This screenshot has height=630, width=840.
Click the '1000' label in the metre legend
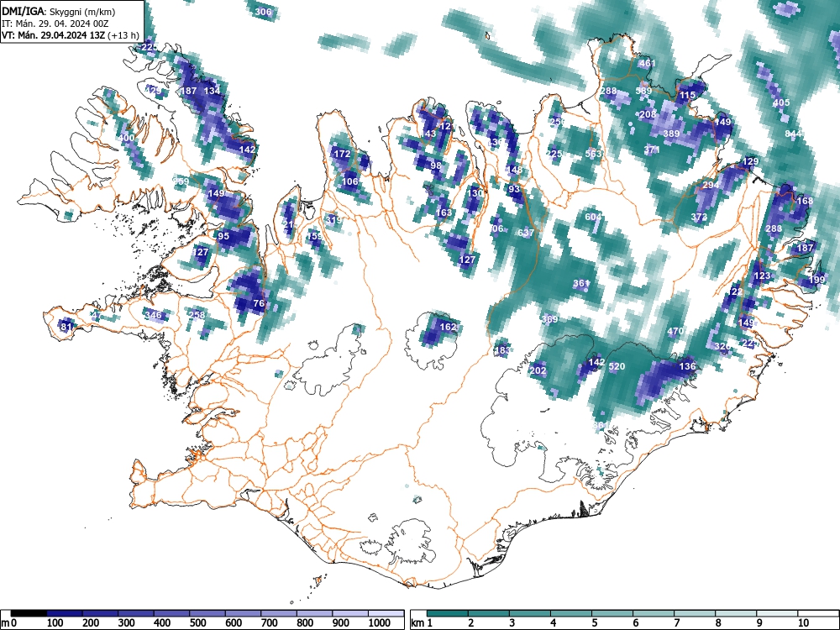[x=380, y=623]
